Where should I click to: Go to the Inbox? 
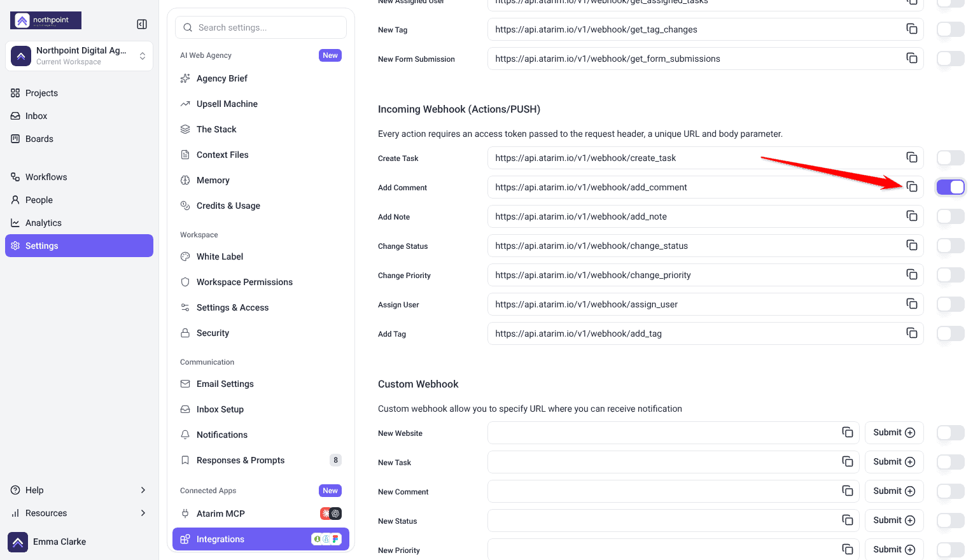pos(79,116)
